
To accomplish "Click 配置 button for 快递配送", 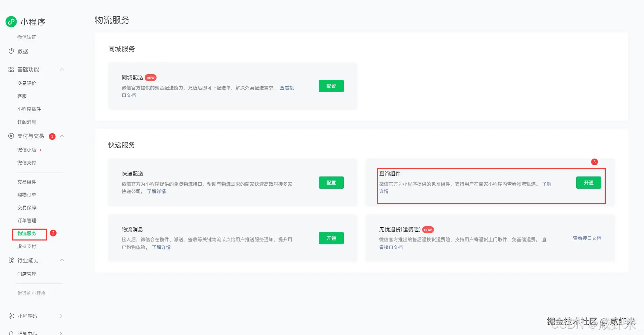I will 331,183.
